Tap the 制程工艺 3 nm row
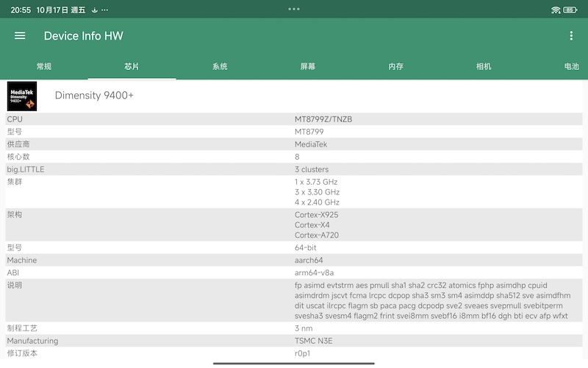The width and height of the screenshot is (588, 368). coord(294,328)
